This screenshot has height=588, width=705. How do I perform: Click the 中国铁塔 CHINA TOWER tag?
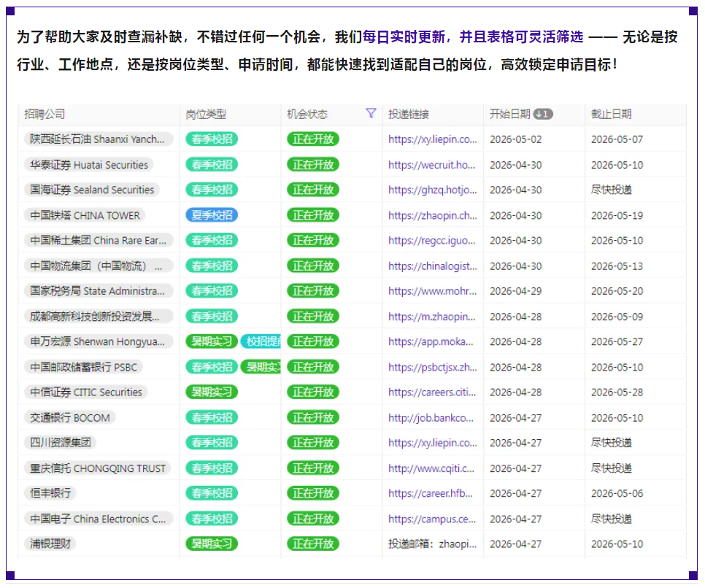pos(85,215)
